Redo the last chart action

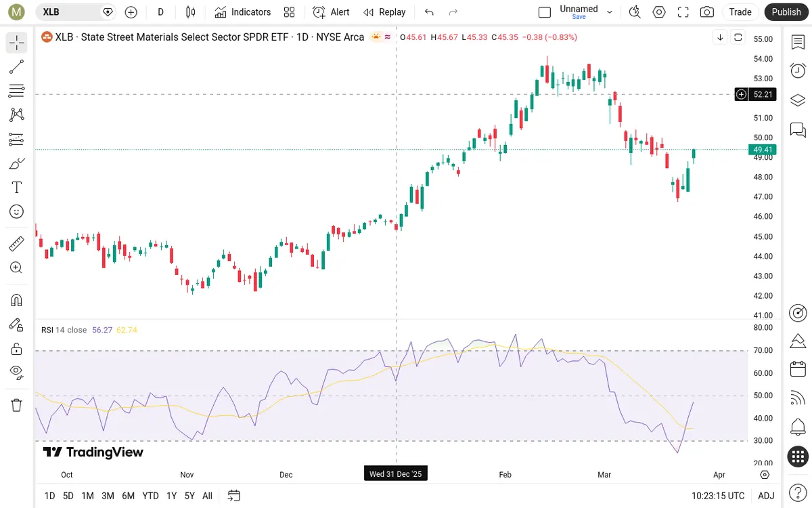tap(453, 12)
